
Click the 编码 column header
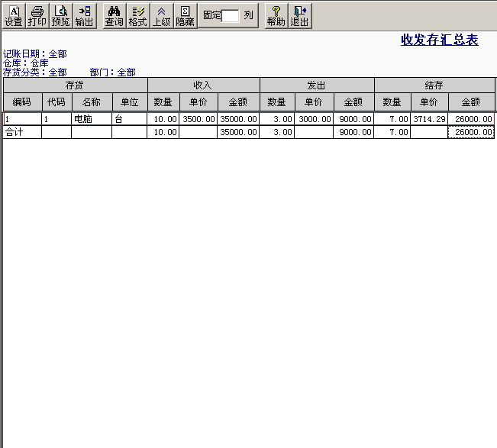coord(22,102)
